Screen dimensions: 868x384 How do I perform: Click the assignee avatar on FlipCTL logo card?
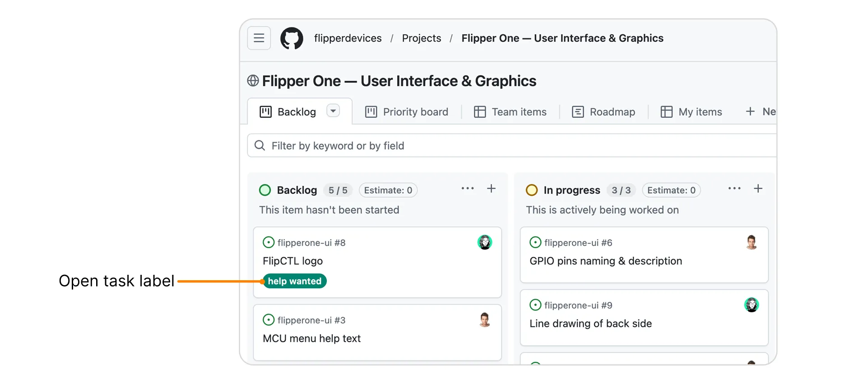(485, 242)
